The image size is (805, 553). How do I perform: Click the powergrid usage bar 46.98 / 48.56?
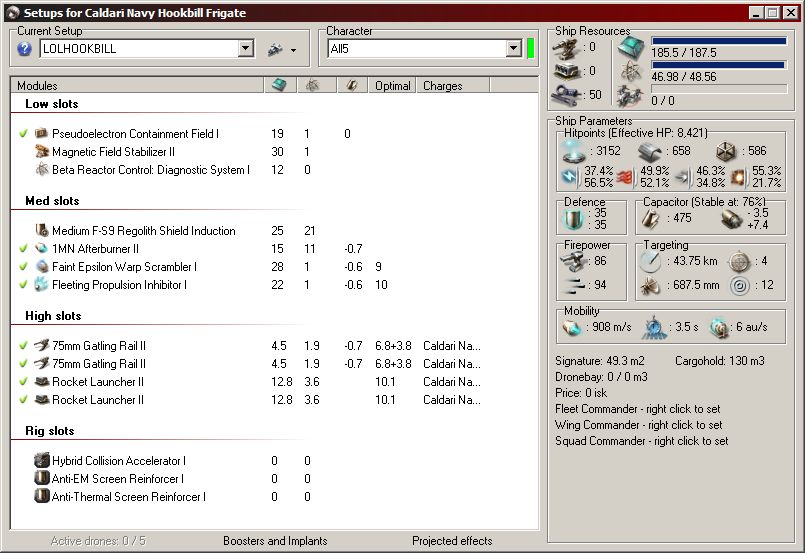click(x=719, y=65)
